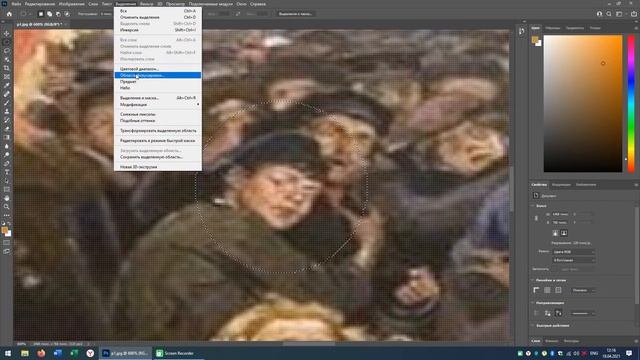Expand the Quick Actions section
The image size is (640, 360).
pyautogui.click(x=533, y=326)
